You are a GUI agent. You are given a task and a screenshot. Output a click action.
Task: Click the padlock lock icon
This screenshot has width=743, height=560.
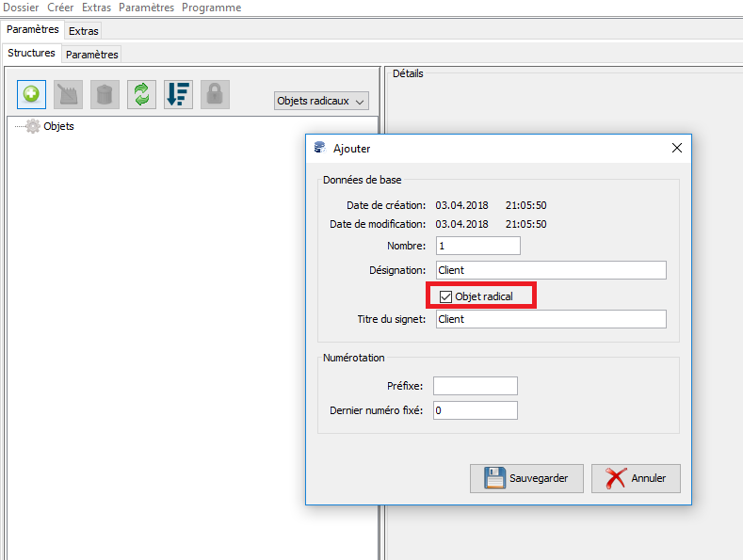215,94
